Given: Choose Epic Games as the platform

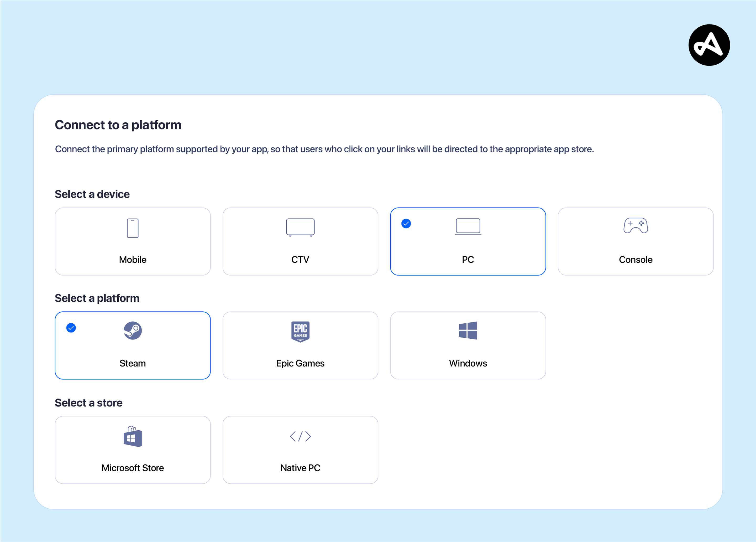Looking at the screenshot, I should [300, 345].
